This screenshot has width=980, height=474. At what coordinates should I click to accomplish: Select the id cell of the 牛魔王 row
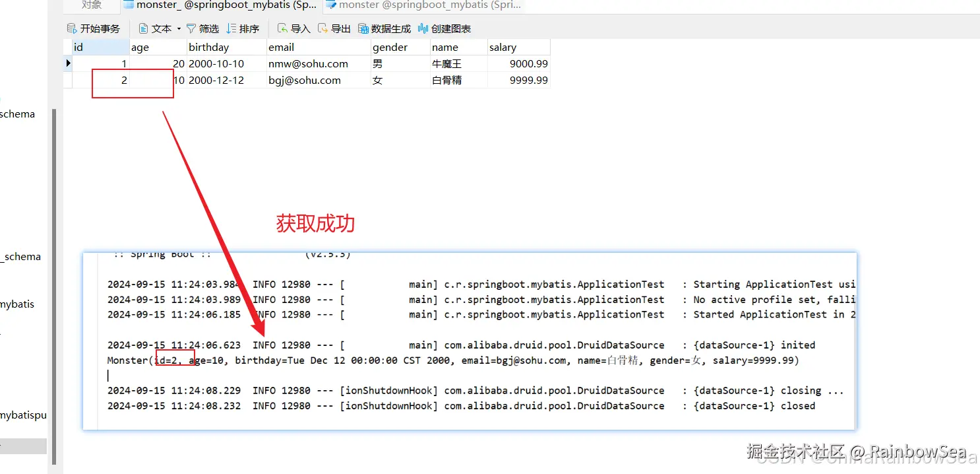coord(100,64)
